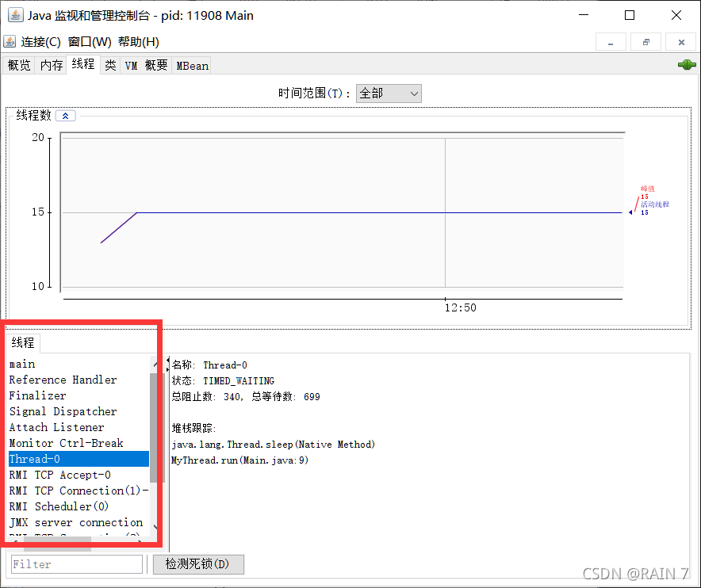Click the 状态: TIMED_WAITING line

[223, 380]
